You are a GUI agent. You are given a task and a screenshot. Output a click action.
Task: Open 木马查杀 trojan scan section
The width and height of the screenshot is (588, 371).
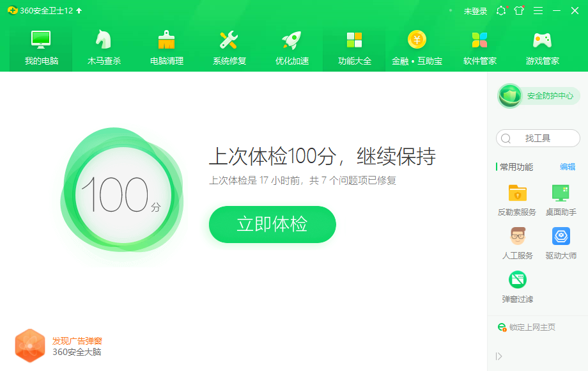pyautogui.click(x=104, y=47)
